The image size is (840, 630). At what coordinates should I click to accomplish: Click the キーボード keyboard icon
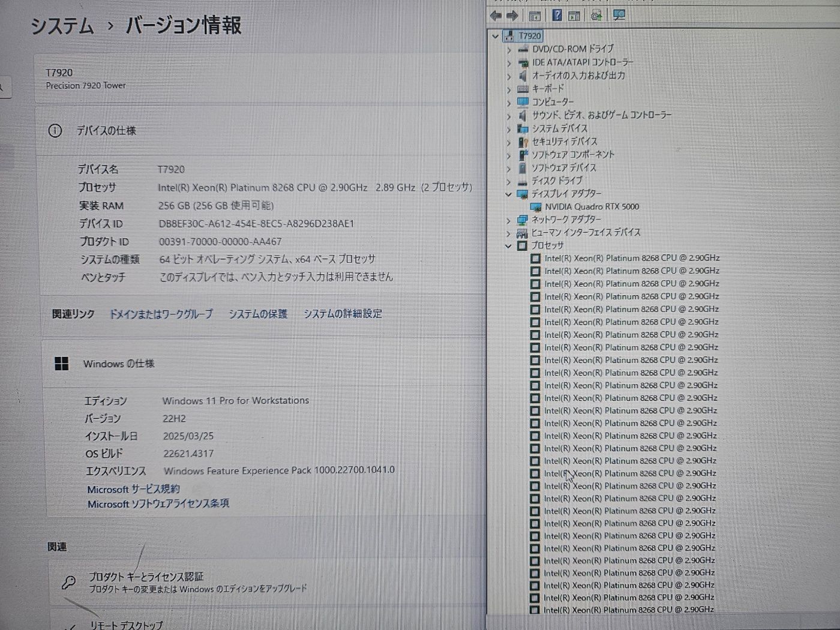[x=523, y=89]
